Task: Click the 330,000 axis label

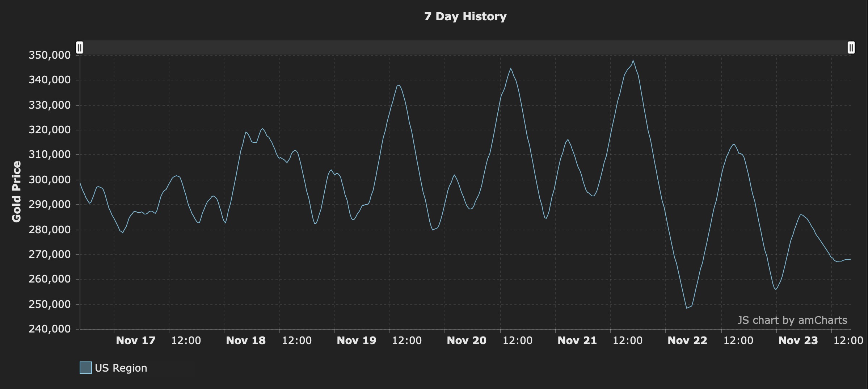Action: point(50,105)
